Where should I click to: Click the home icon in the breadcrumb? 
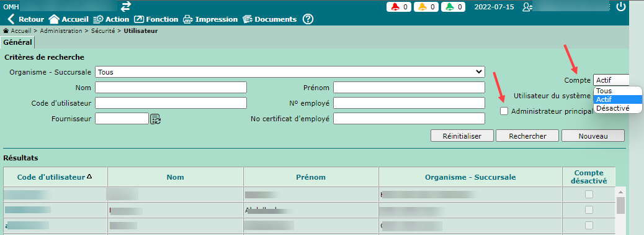tap(6, 31)
